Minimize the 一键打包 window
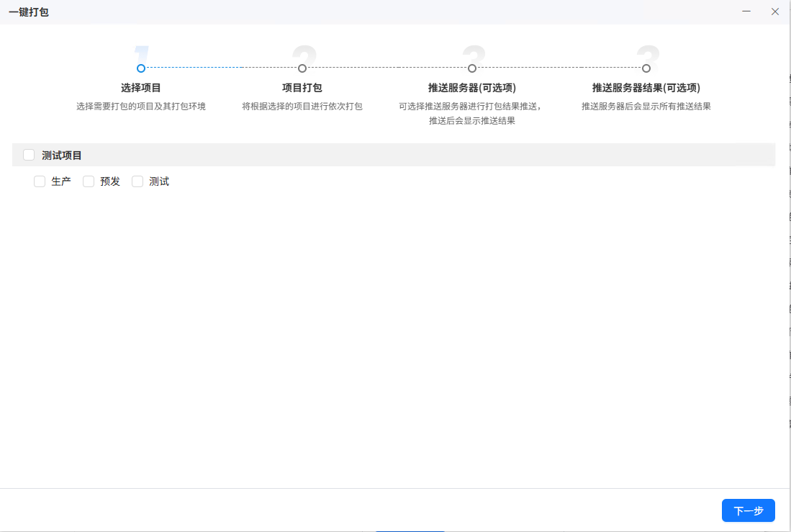Image resolution: width=791 pixels, height=532 pixels. pos(746,12)
